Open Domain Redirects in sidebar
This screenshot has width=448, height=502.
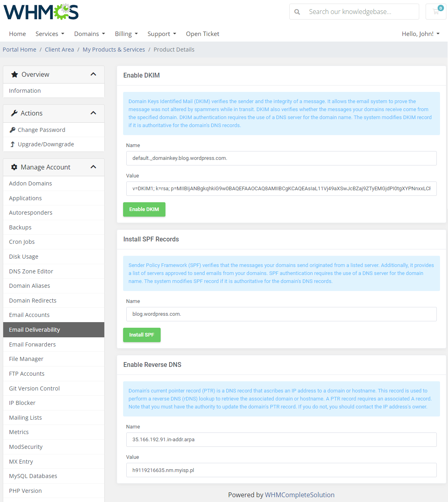coord(54,301)
